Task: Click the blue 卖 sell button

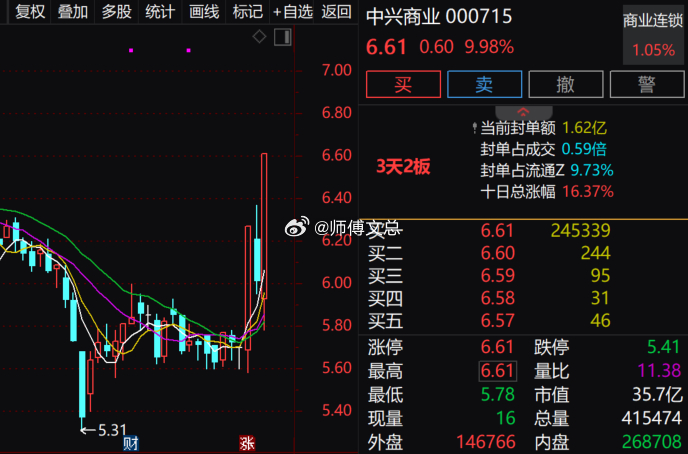Action: (484, 84)
